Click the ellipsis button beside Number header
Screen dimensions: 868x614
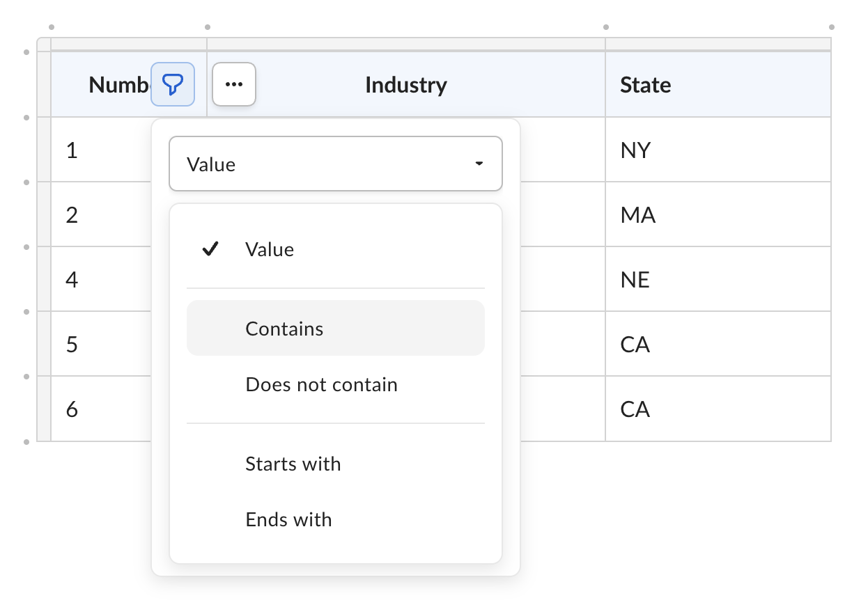pyautogui.click(x=234, y=84)
